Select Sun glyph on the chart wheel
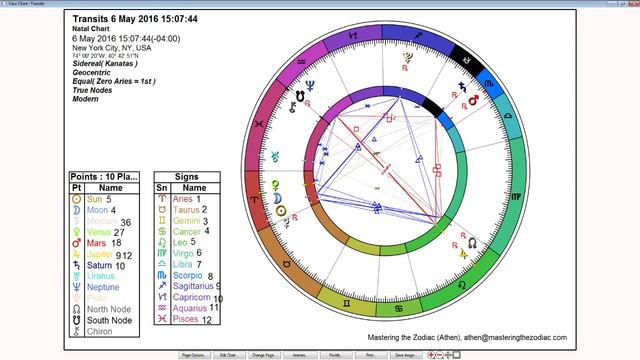The height and width of the screenshot is (360, 640). 281,211
